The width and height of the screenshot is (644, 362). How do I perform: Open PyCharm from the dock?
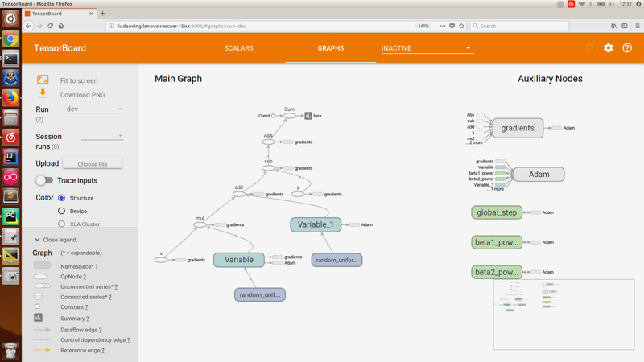[10, 216]
